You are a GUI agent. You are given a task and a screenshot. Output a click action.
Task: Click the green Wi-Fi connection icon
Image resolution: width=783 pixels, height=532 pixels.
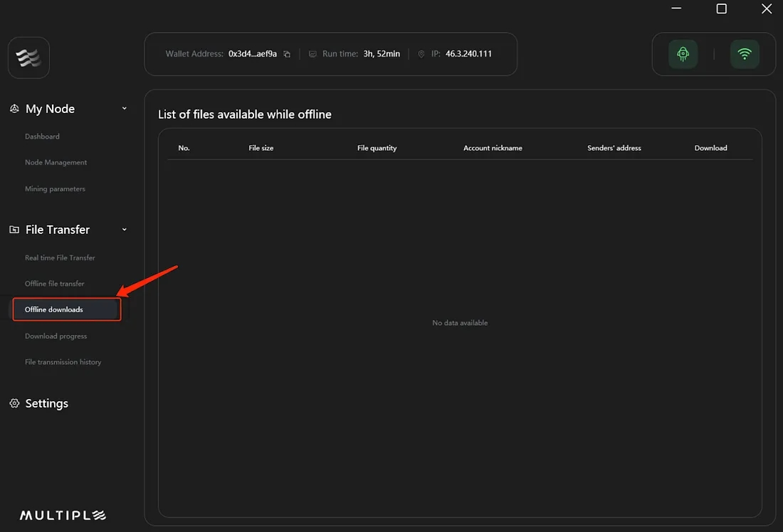point(745,54)
